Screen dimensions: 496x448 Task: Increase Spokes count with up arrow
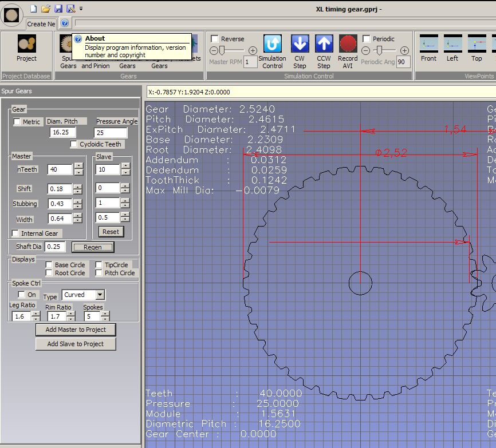click(x=105, y=314)
